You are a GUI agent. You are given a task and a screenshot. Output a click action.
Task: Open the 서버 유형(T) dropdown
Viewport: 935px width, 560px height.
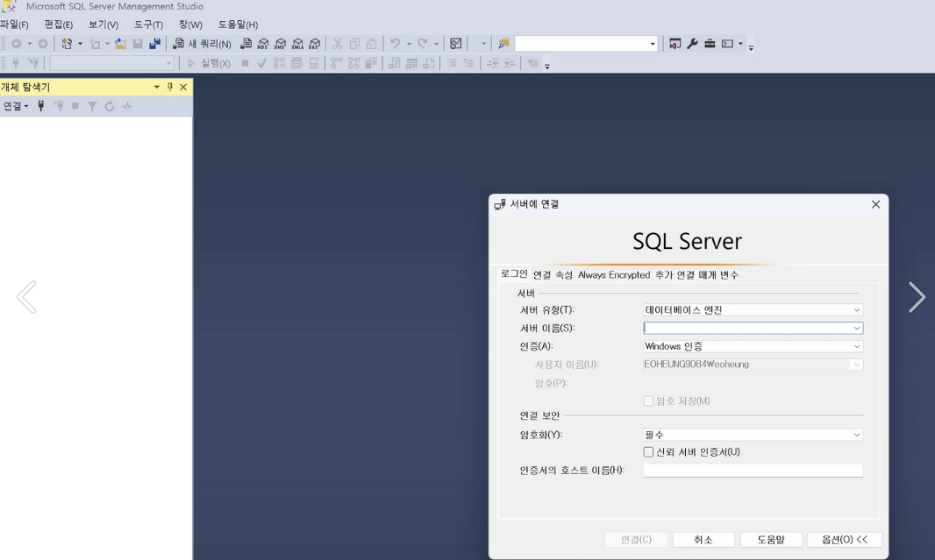pyautogui.click(x=753, y=309)
